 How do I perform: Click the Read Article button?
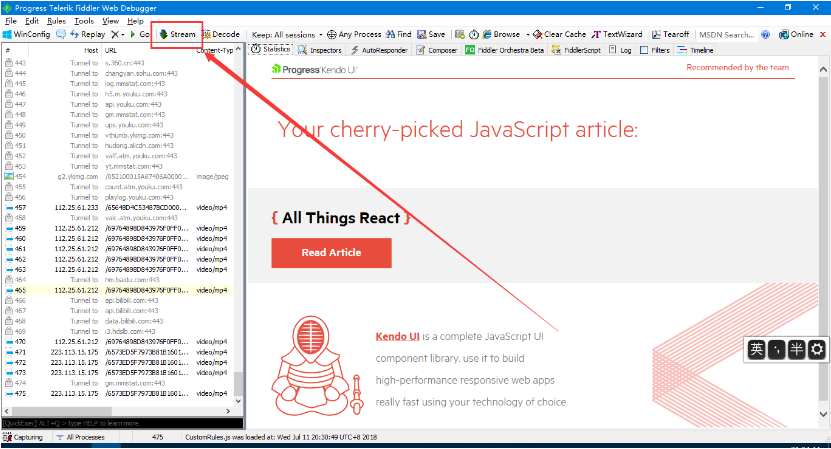tap(331, 253)
